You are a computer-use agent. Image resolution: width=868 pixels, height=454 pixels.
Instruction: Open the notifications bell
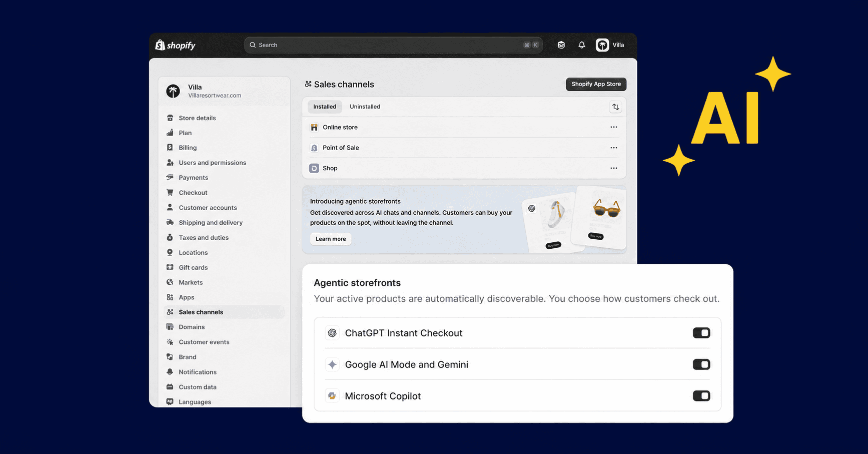pos(581,45)
